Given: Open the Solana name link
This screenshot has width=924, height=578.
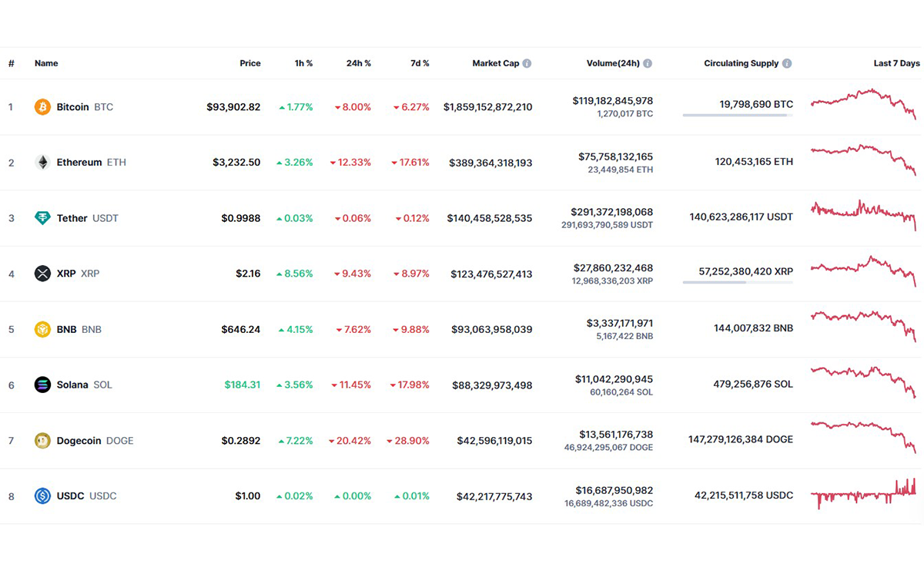Looking at the screenshot, I should [72, 385].
